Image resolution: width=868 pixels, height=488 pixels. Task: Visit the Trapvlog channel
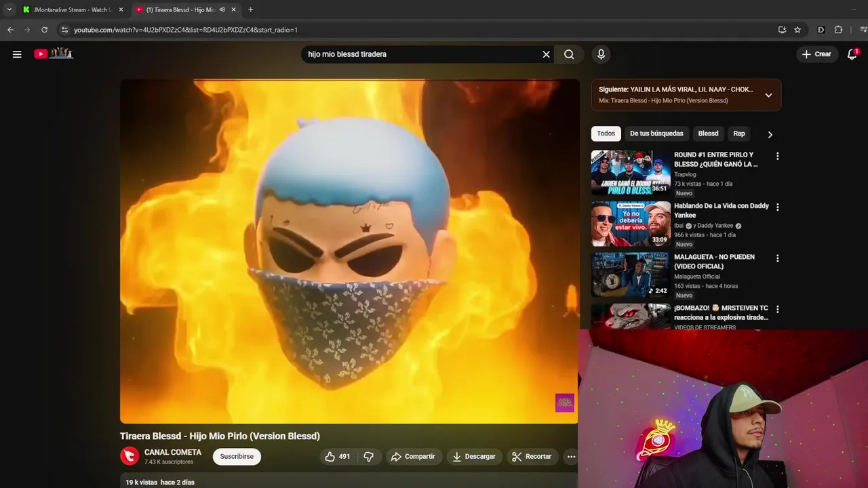click(x=685, y=174)
